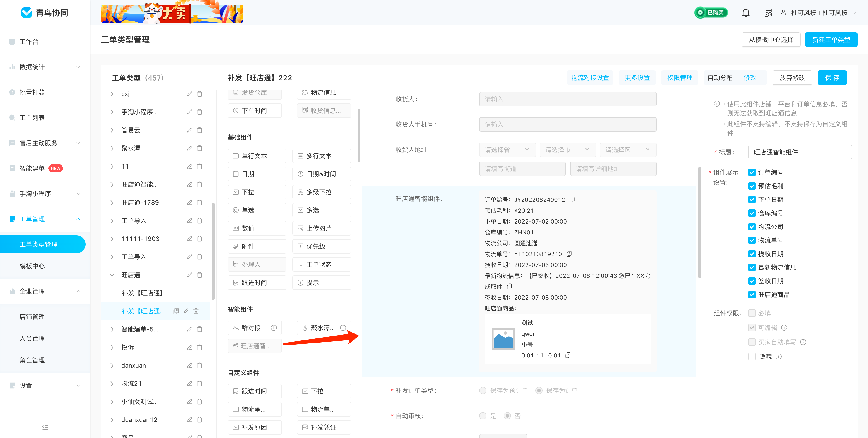868x438 pixels.
Task: Uncheck 旺店通商品 display option
Action: tap(752, 295)
